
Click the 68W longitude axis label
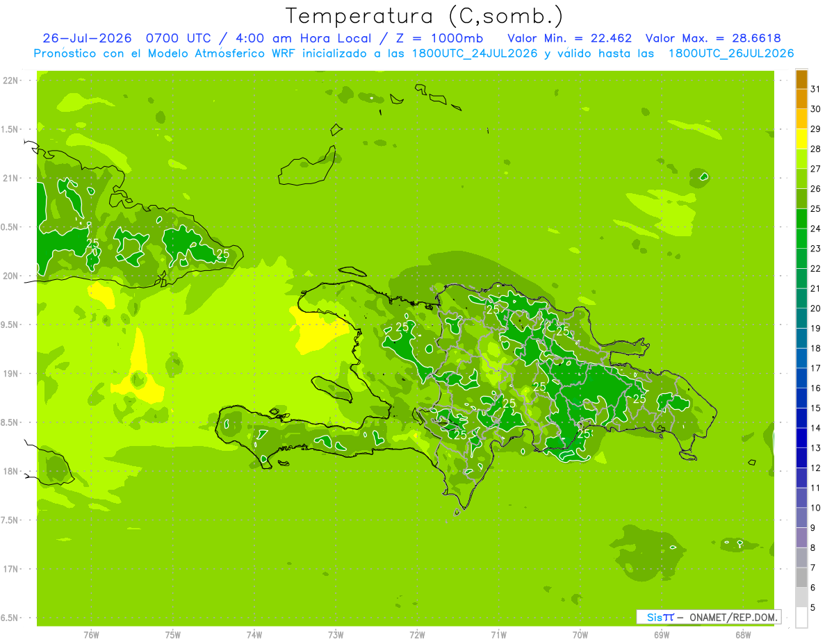point(742,634)
